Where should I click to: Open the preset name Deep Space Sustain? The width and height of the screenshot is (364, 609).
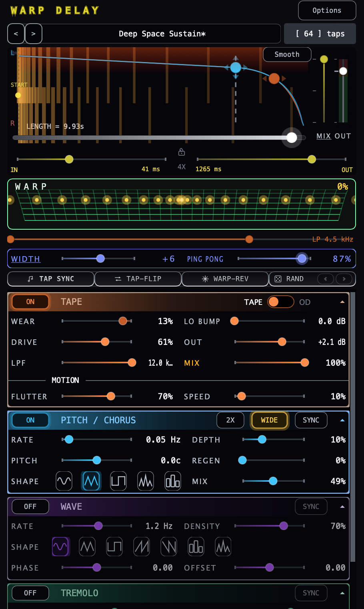(162, 34)
